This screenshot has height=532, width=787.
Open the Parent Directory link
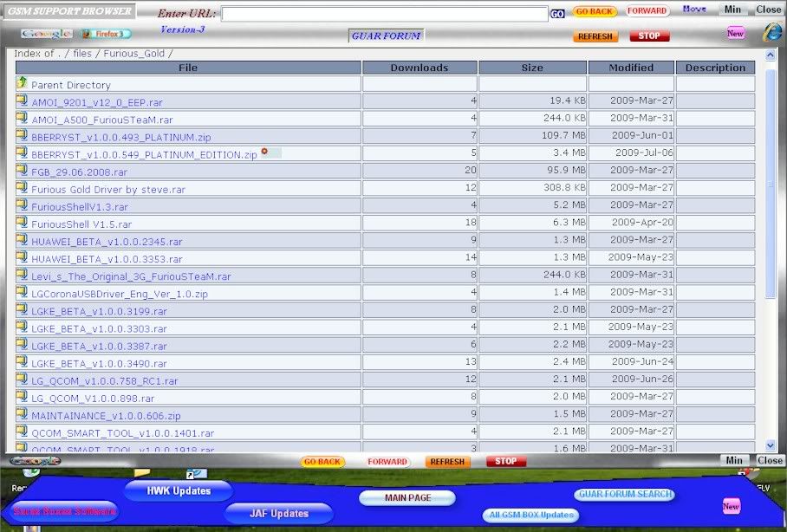pyautogui.click(x=71, y=85)
